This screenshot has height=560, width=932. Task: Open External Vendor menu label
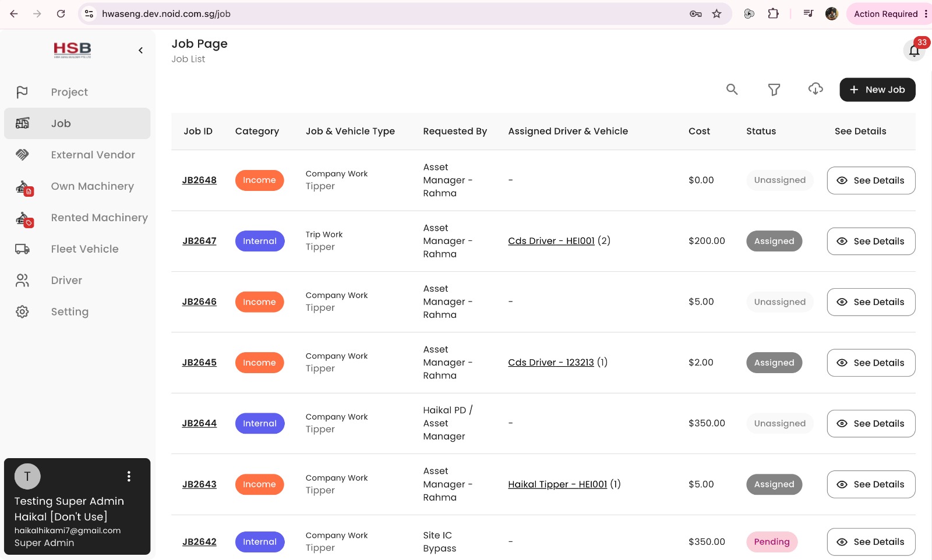[x=93, y=155]
